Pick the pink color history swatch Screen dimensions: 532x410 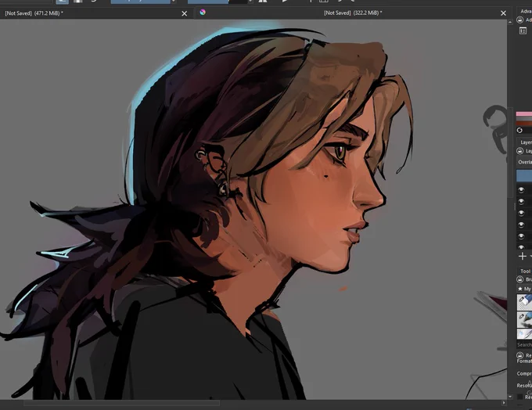524,114
